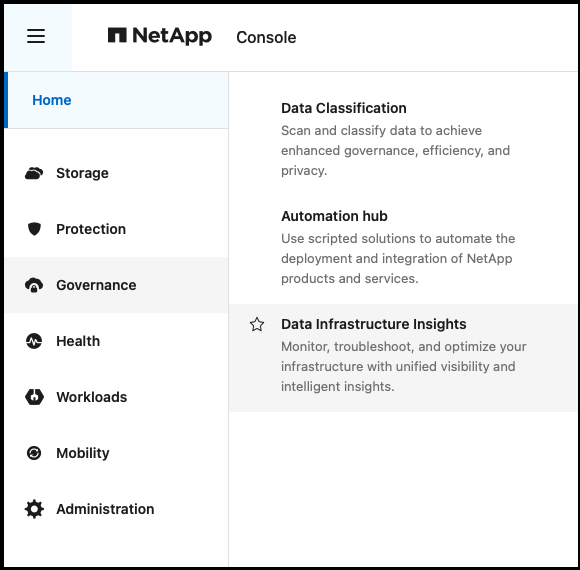This screenshot has width=580, height=570.
Task: Open the Governance menu
Action: pyautogui.click(x=116, y=285)
